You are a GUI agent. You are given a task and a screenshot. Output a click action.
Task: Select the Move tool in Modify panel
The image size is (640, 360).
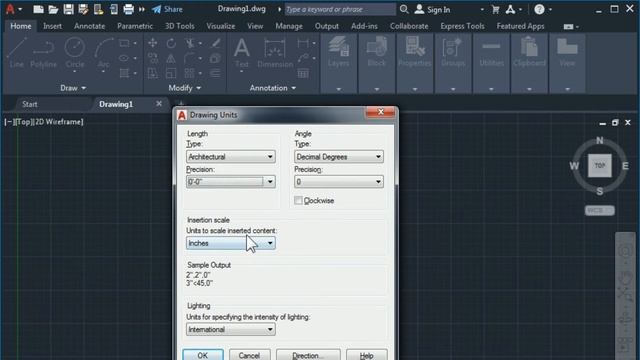click(153, 43)
